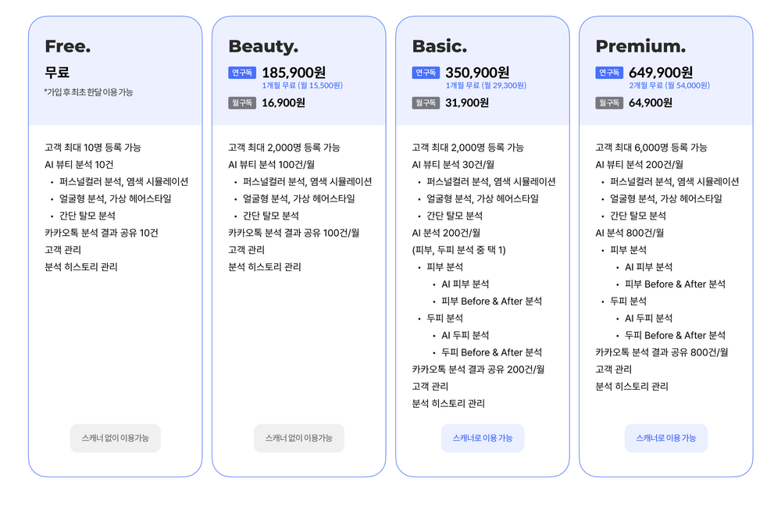This screenshot has width=781, height=532.
Task: Select the Beauty plan's 월구독 badge
Action: (x=242, y=102)
